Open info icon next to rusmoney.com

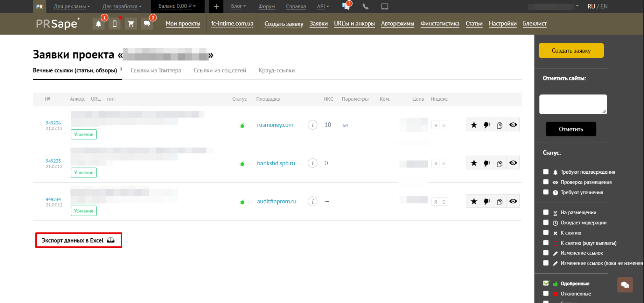pyautogui.click(x=313, y=125)
